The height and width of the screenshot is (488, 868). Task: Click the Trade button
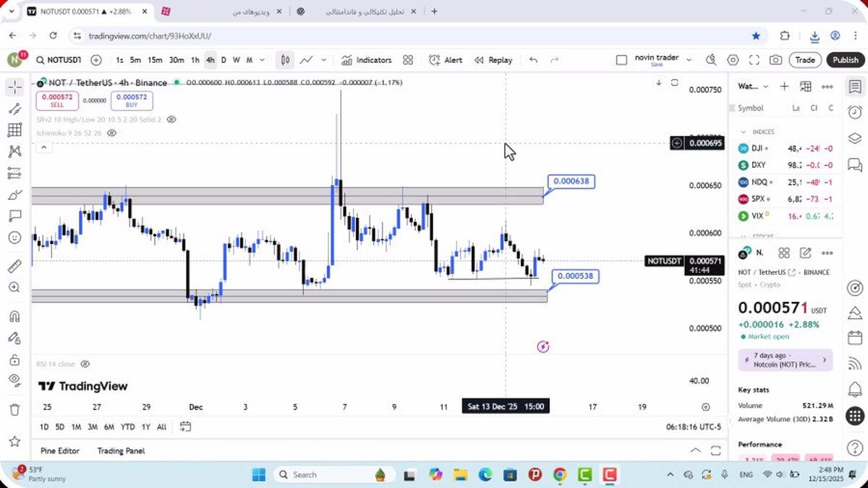click(805, 60)
